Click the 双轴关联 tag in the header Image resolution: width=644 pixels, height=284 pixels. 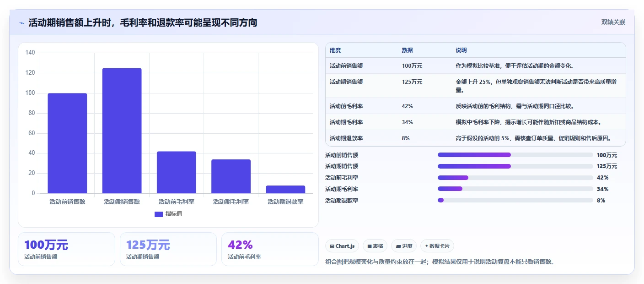(x=613, y=22)
